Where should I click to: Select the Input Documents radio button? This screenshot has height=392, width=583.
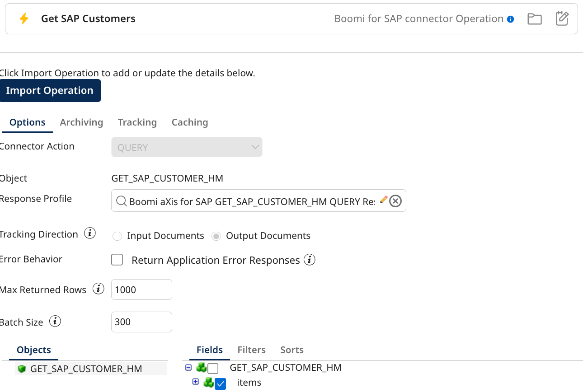117,236
